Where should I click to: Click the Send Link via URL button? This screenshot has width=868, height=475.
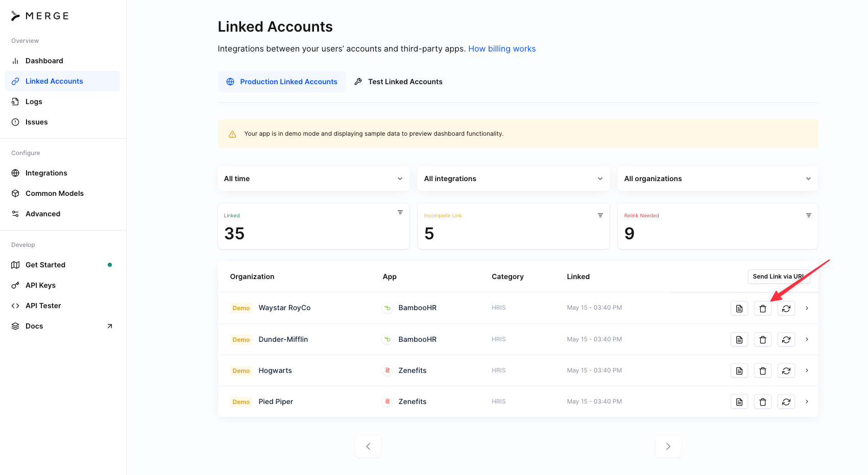(x=778, y=277)
